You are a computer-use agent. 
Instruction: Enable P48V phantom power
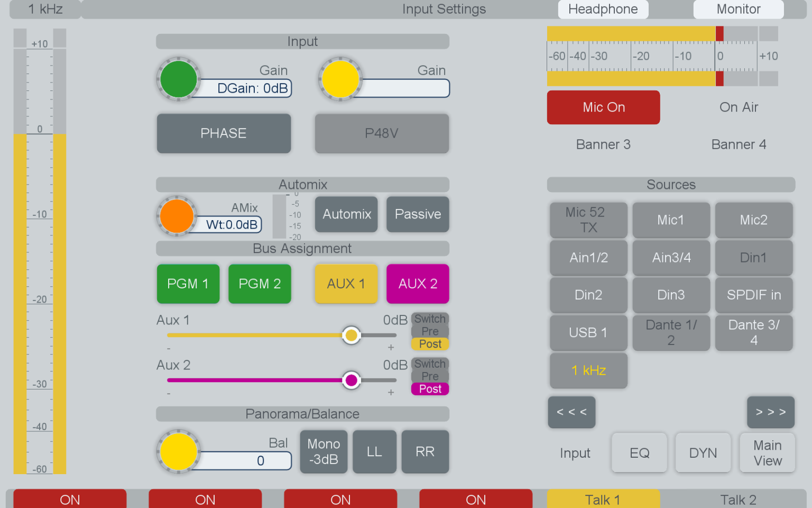coord(382,133)
